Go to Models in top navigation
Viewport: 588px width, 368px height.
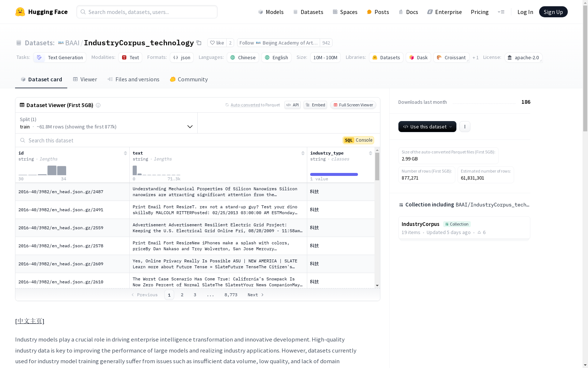pyautogui.click(x=271, y=12)
